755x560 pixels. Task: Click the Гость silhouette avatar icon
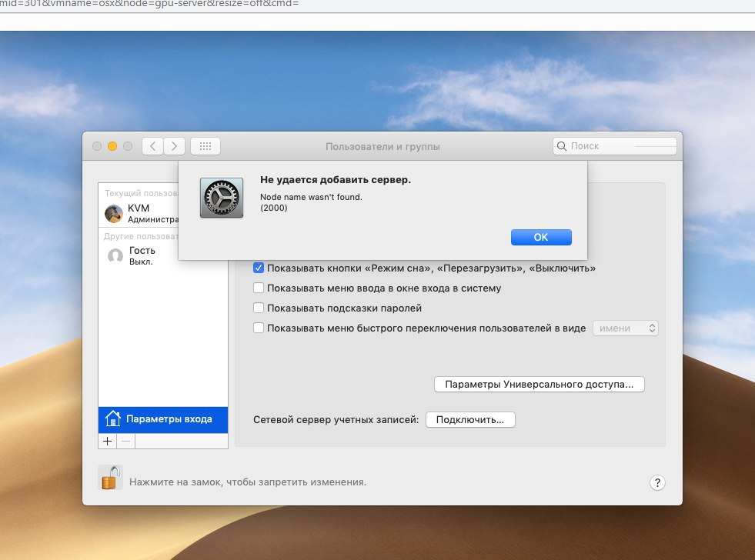tap(115, 255)
